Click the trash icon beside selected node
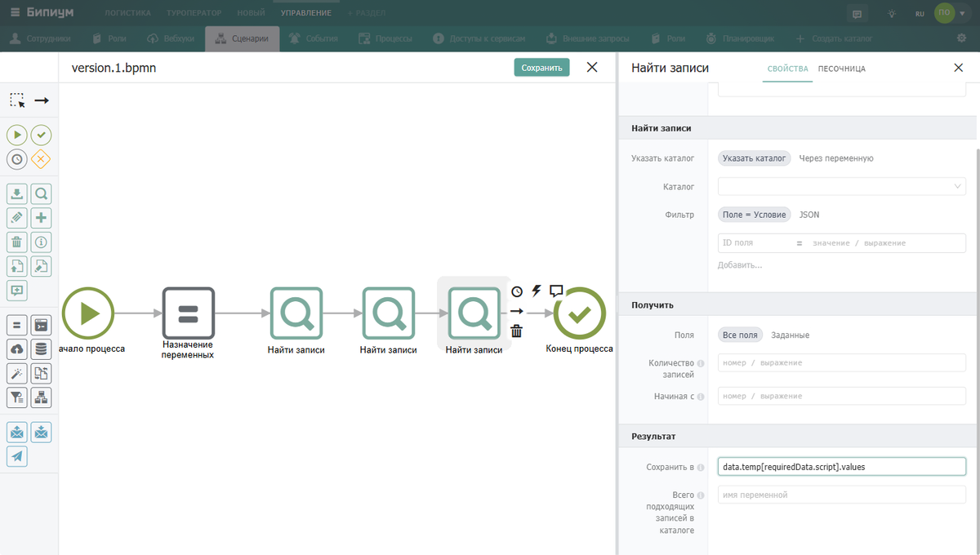The height and width of the screenshot is (555, 980). point(516,331)
